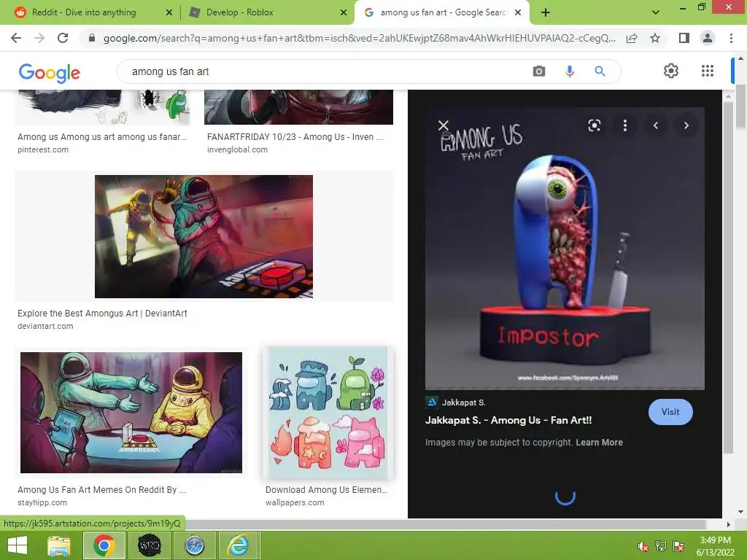The width and height of the screenshot is (747, 560).
Task: Click the Action Center flag icon
Action: (x=678, y=546)
